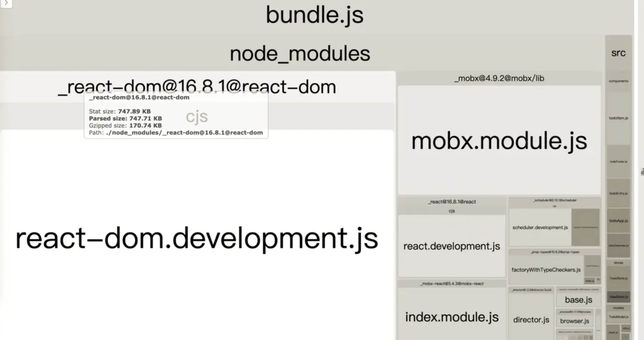The width and height of the screenshot is (644, 340).
Task: Click the director.js module block
Action: (x=531, y=320)
